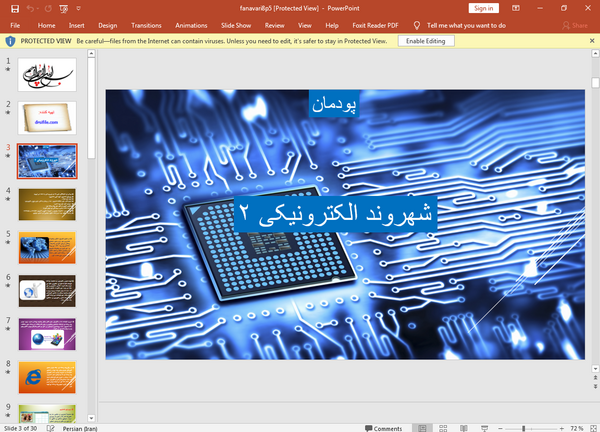Click the animation star under slide 1
600x432 pixels.
pos(8,69)
